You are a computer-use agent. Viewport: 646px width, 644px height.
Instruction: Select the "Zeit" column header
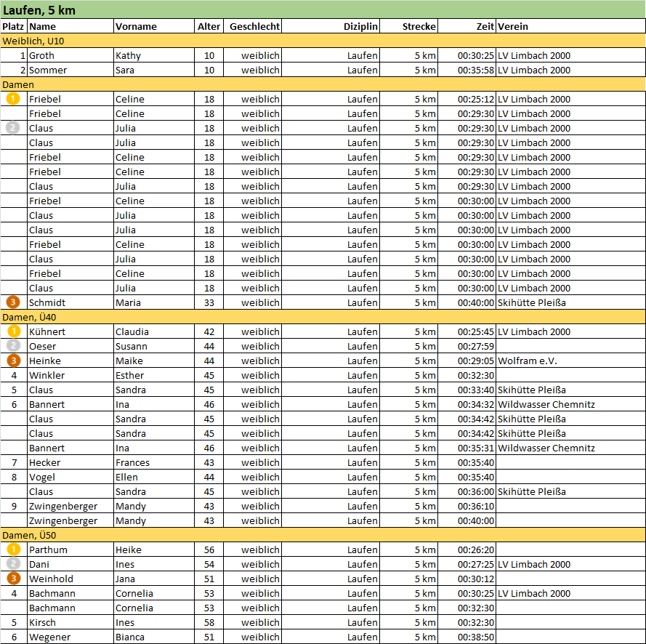(485, 26)
